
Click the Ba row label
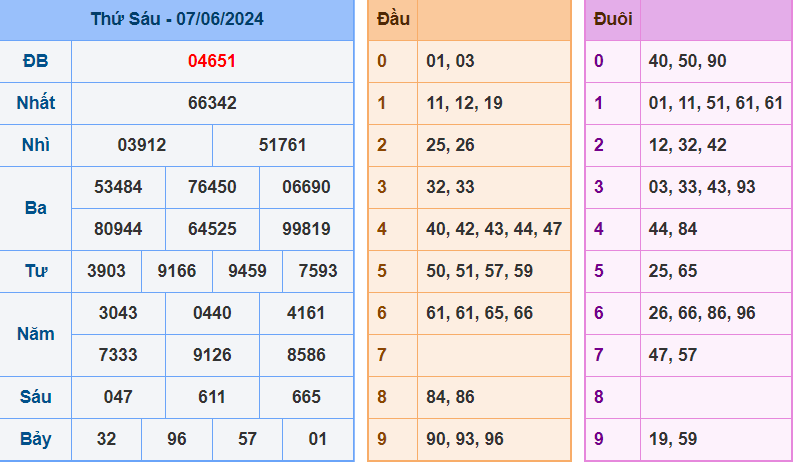coord(35,208)
